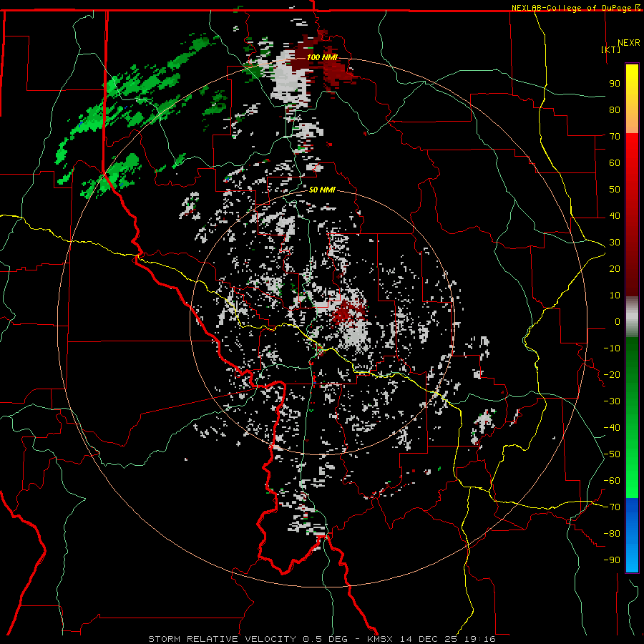Click the NEXLAB-College of DuPage title text
Screen dimensions: 644x644
point(571,7)
